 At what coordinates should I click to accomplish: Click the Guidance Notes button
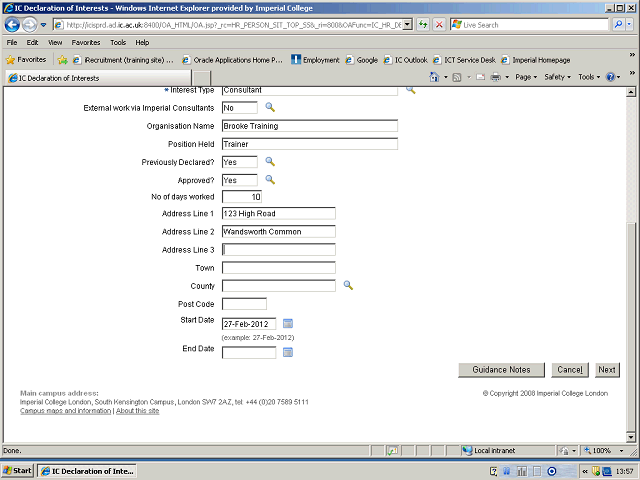coord(501,370)
